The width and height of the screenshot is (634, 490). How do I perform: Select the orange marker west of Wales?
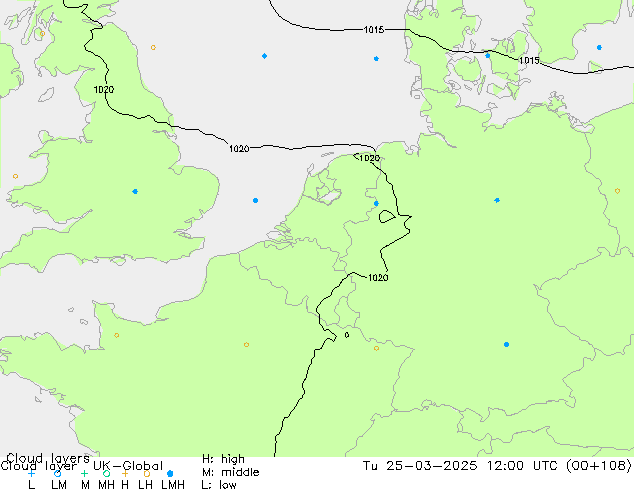[15, 176]
